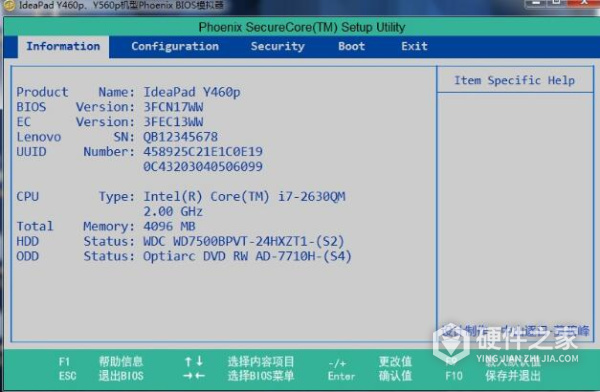
Task: Click the simulator window title bar icon
Action: point(8,5)
